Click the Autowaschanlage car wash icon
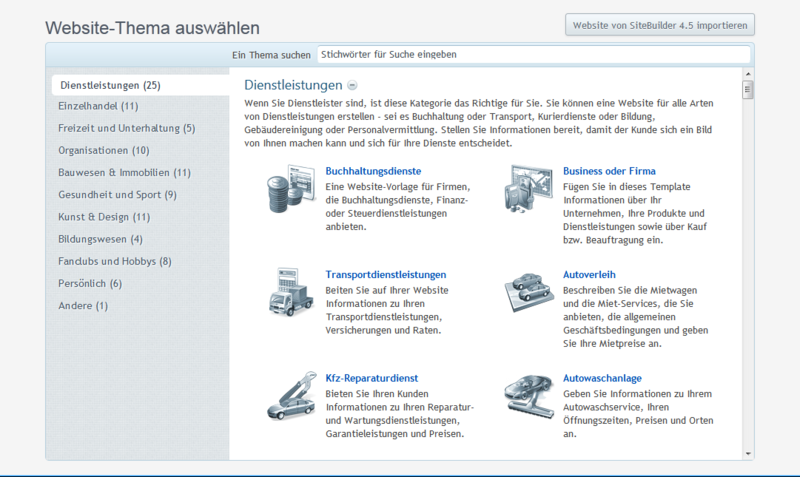This screenshot has height=477, width=800. 529,396
